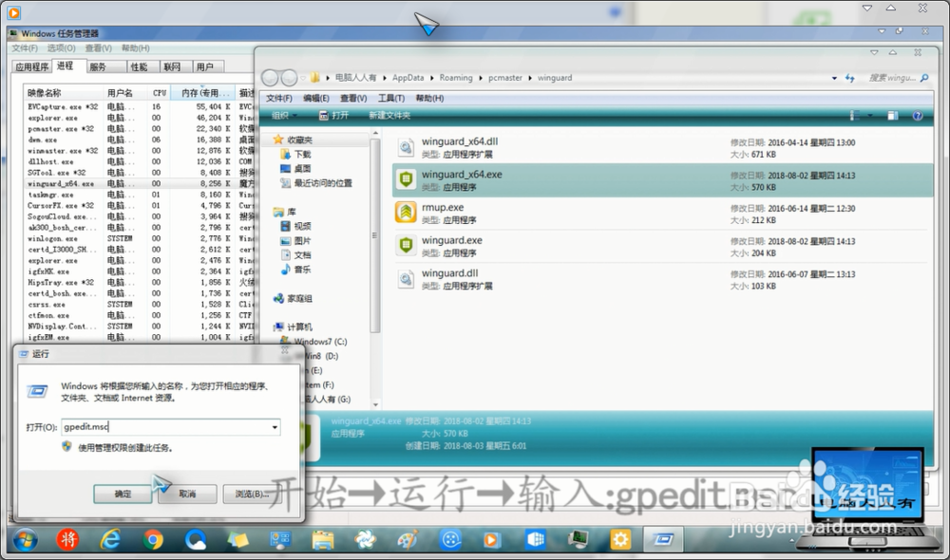
Task: Switch to the 应用程序 tab in Task Manager
Action: pyautogui.click(x=32, y=67)
